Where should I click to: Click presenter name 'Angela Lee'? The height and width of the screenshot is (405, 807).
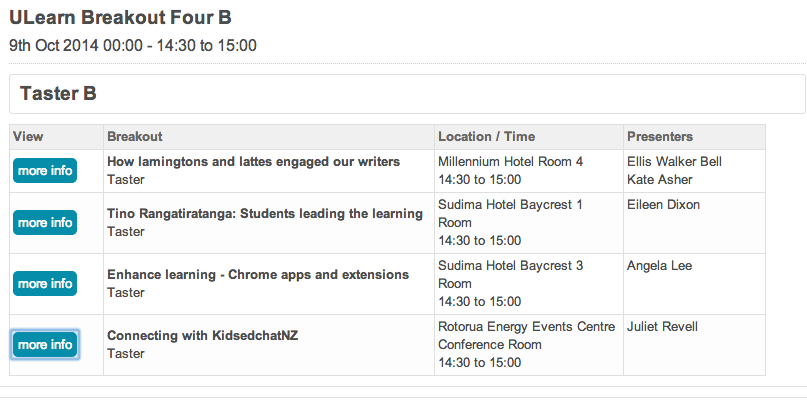(x=659, y=266)
